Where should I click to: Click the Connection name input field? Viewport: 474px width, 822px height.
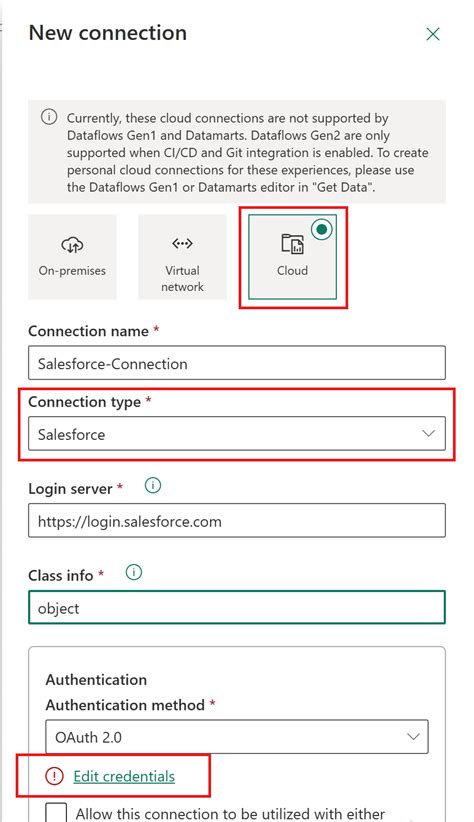[x=237, y=363]
